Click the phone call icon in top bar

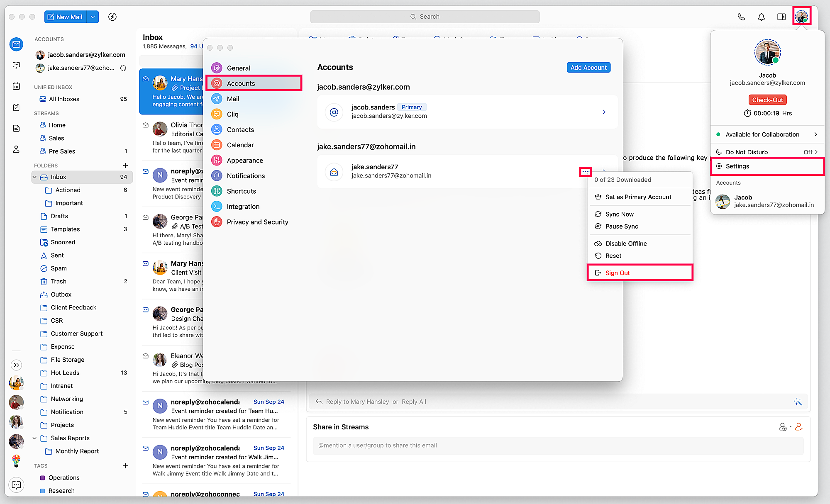pyautogui.click(x=741, y=17)
